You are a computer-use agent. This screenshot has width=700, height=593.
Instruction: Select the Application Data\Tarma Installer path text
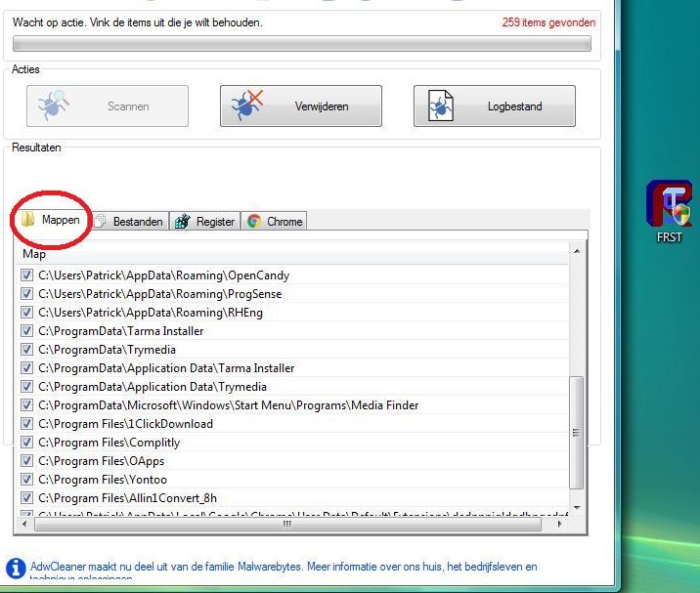point(166,368)
